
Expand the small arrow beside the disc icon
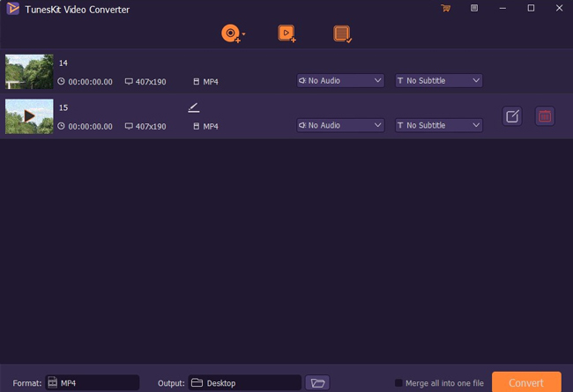tap(243, 34)
